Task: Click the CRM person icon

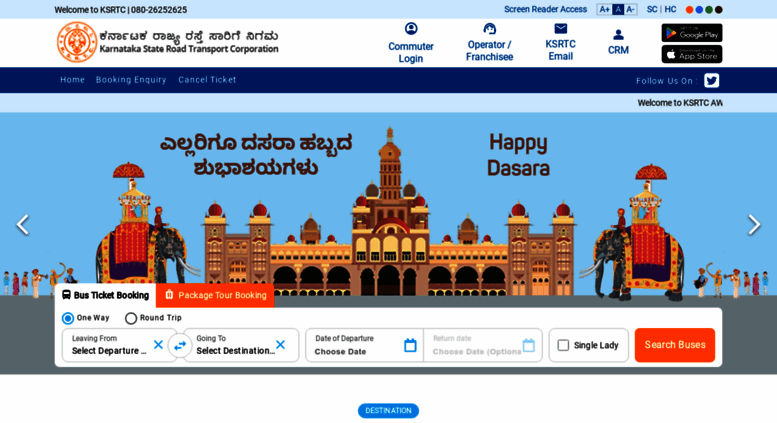Action: click(x=618, y=35)
